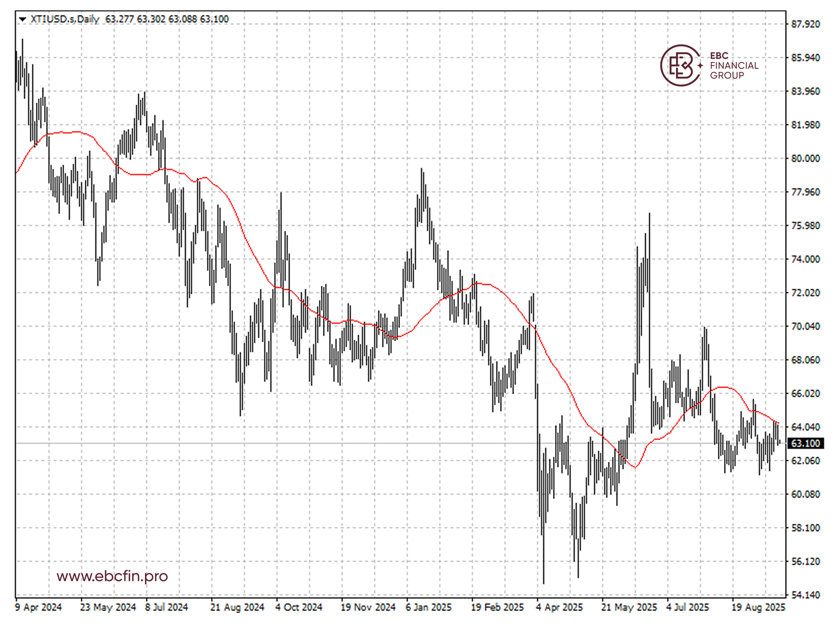The height and width of the screenshot is (627, 840).
Task: Select the 21 Aug 2024 date label
Action: coord(237,608)
